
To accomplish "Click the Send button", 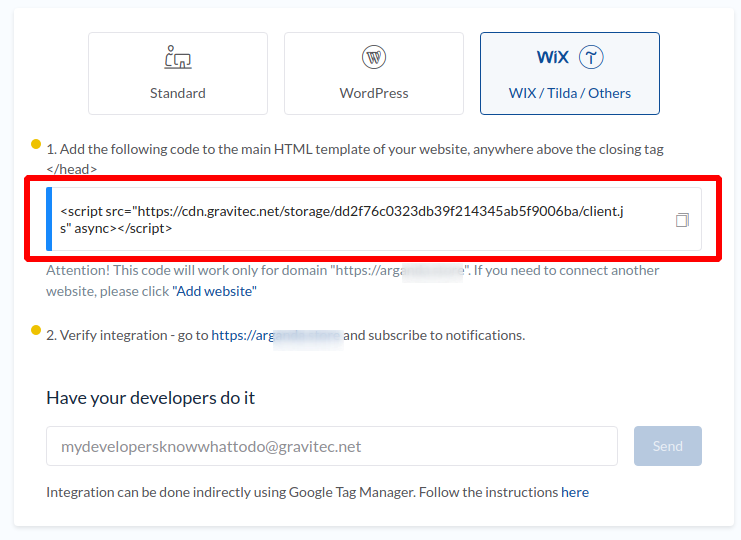I will pos(668,446).
